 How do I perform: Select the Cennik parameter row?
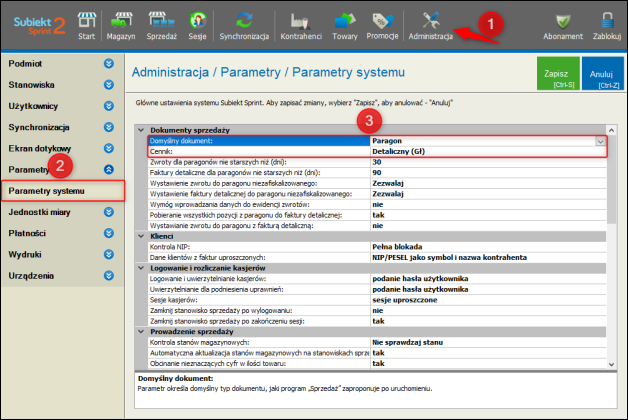click(250, 152)
